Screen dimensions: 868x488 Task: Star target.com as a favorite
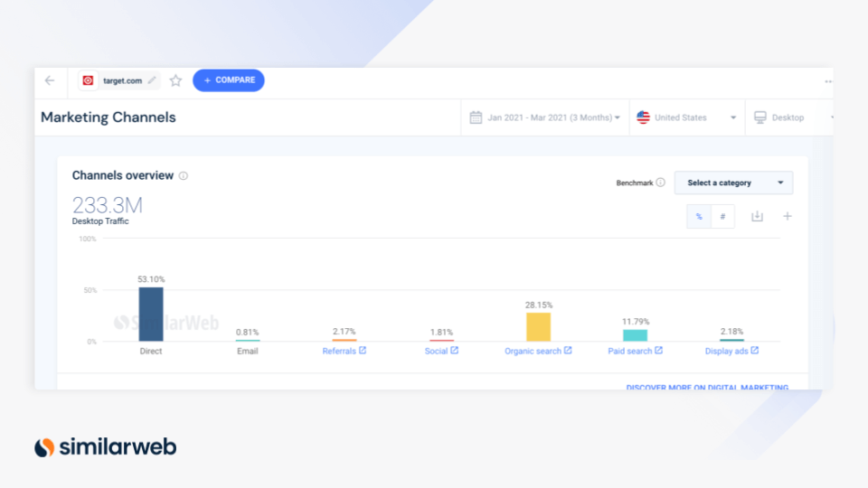(x=175, y=80)
